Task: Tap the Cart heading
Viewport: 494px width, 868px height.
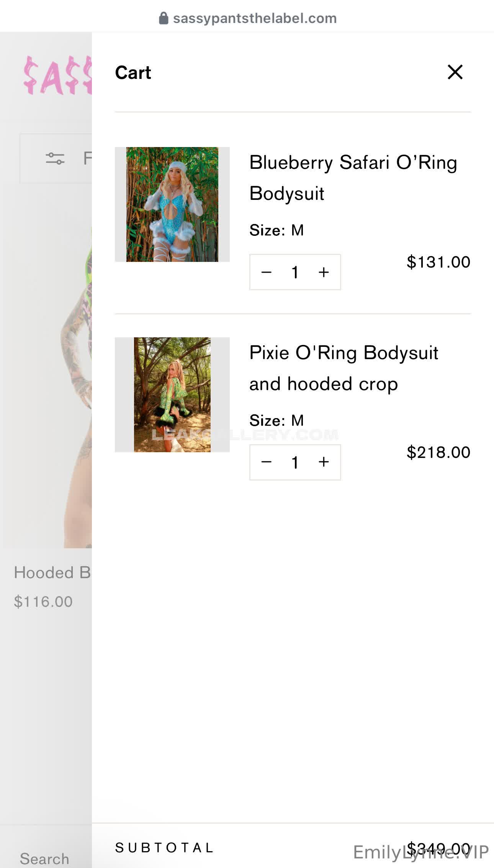Action: [x=133, y=72]
